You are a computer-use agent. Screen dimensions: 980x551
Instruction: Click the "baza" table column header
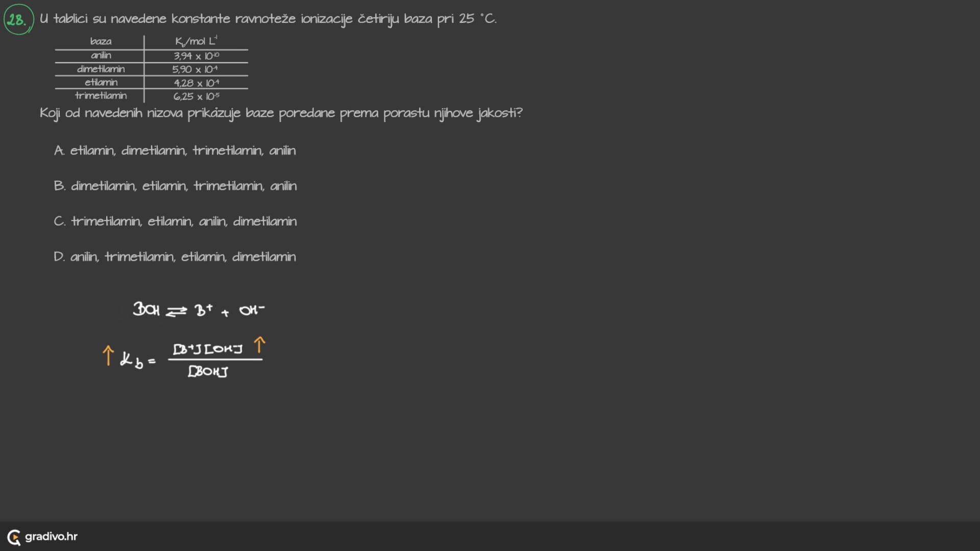point(101,41)
